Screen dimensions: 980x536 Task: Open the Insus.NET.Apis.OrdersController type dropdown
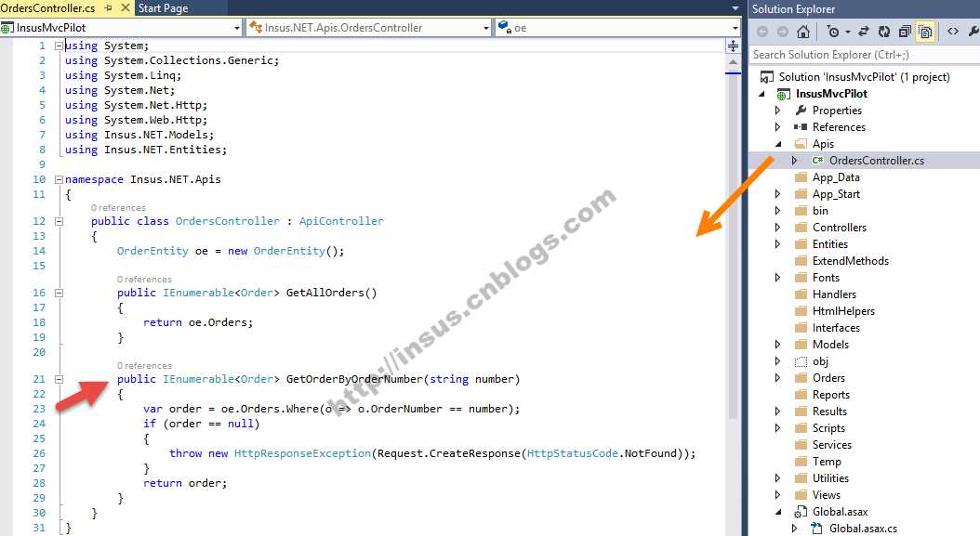486,28
